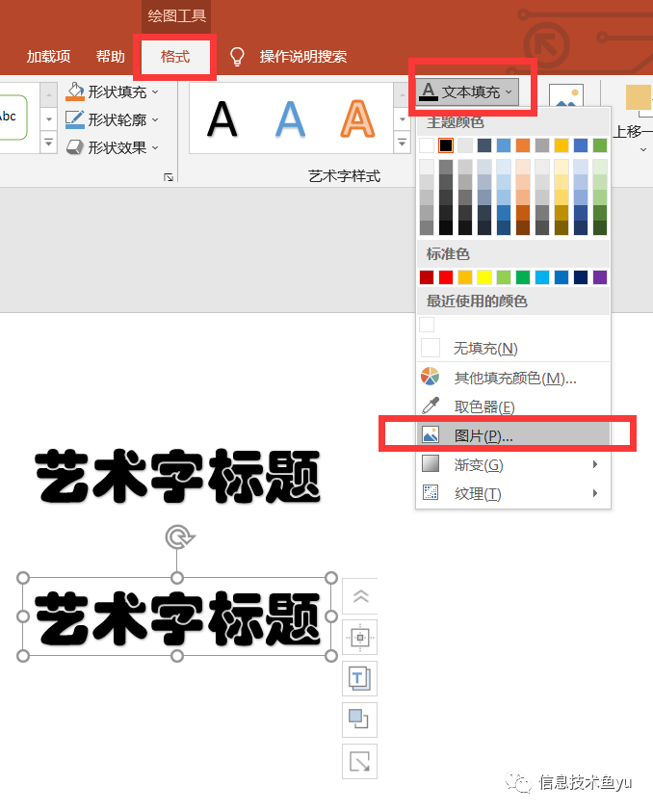This screenshot has height=812, width=653.
Task: Move down one row in the WordArt styles gallery
Action: tap(402, 119)
